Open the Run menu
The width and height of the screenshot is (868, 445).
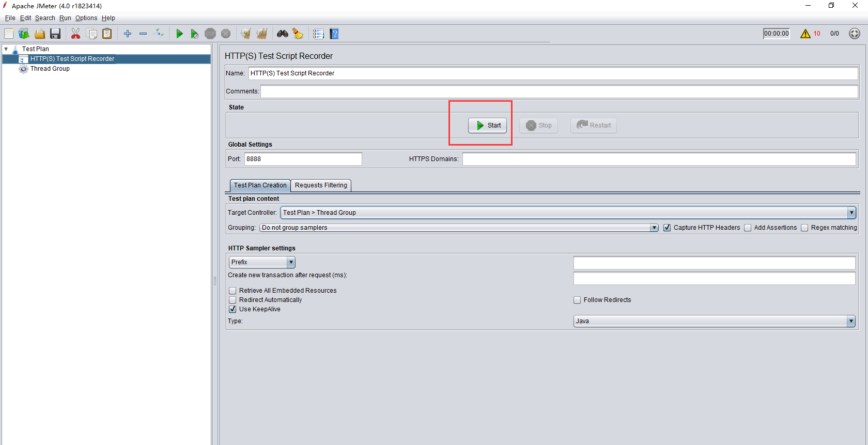(x=65, y=18)
